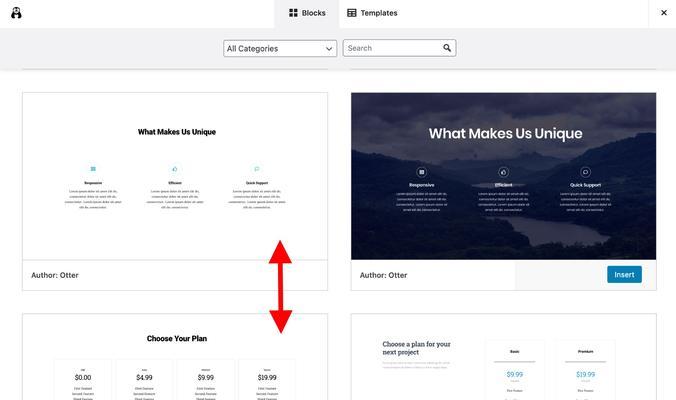This screenshot has height=400, width=676.
Task: Click the Responsive icon in the dark preview
Action: pos(422,172)
